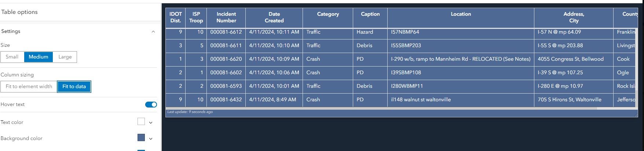Select the Small size option

pos(12,57)
